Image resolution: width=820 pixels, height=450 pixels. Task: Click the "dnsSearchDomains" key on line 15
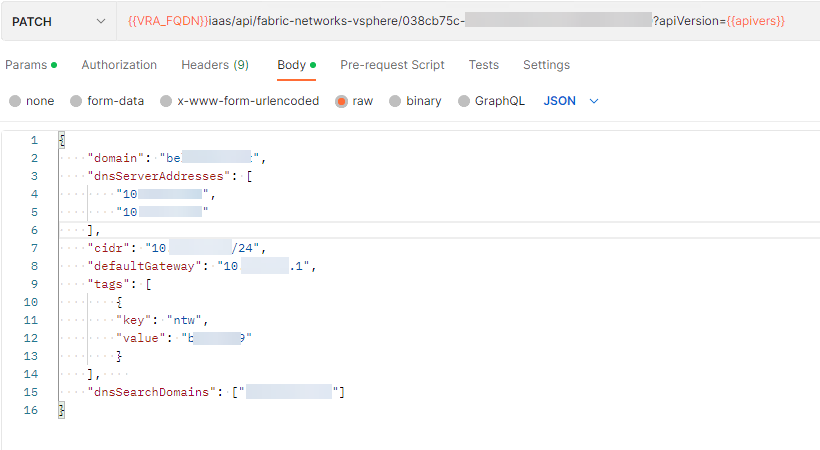152,392
